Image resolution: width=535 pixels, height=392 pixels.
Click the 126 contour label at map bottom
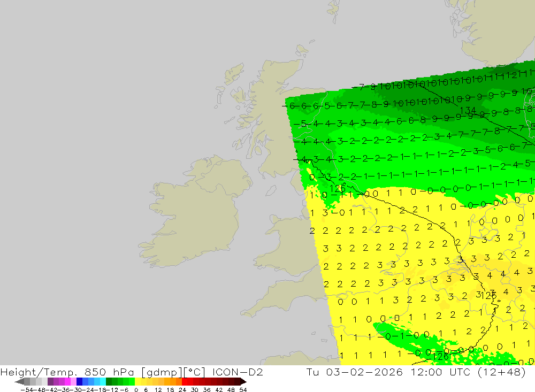[x=440, y=357]
